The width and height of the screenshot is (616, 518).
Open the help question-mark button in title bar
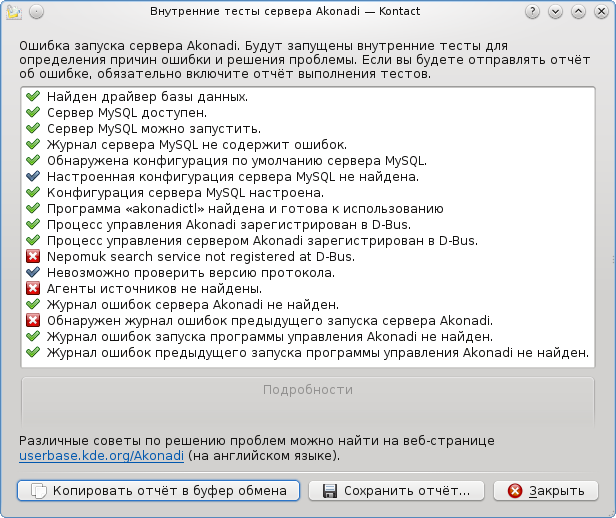(532, 12)
